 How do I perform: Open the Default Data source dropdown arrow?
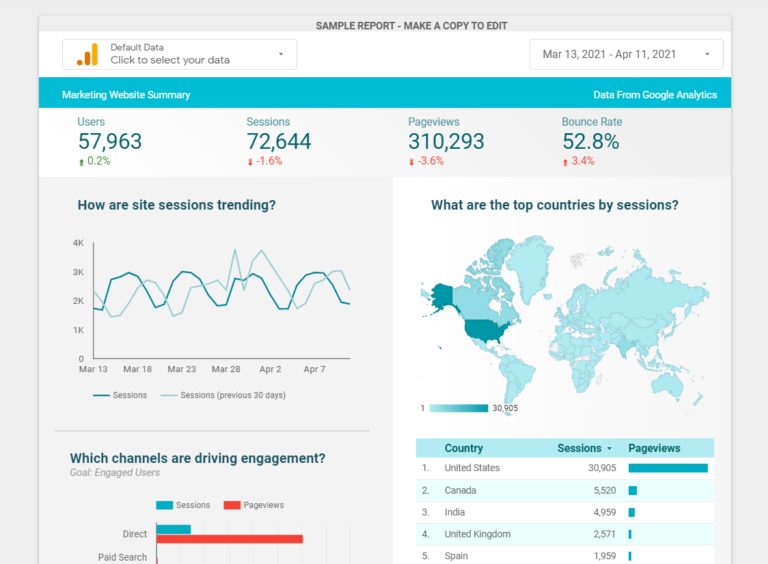(281, 54)
